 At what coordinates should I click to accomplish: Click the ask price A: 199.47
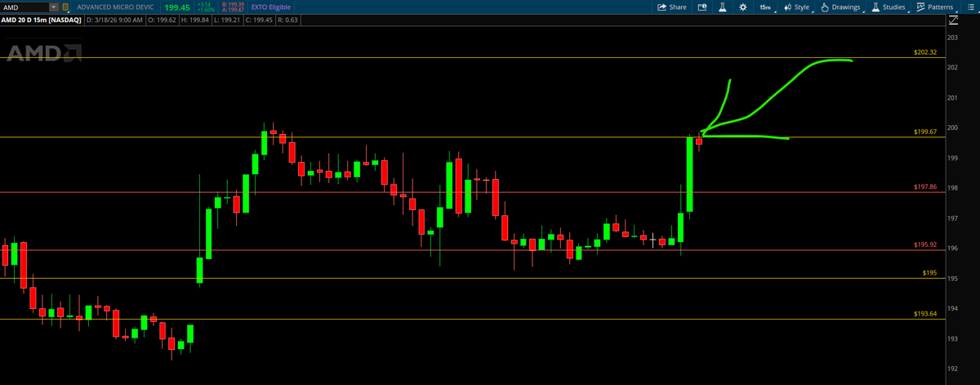coord(235,10)
